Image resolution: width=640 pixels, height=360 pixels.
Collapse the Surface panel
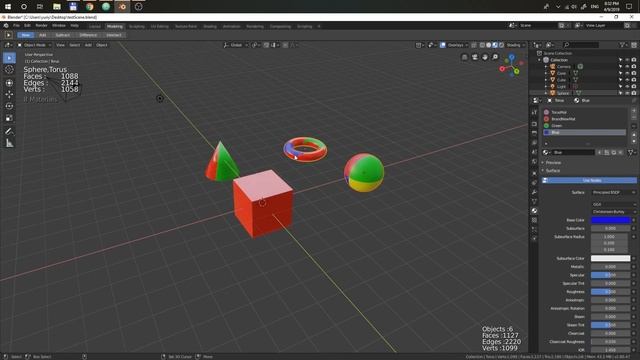click(552, 171)
